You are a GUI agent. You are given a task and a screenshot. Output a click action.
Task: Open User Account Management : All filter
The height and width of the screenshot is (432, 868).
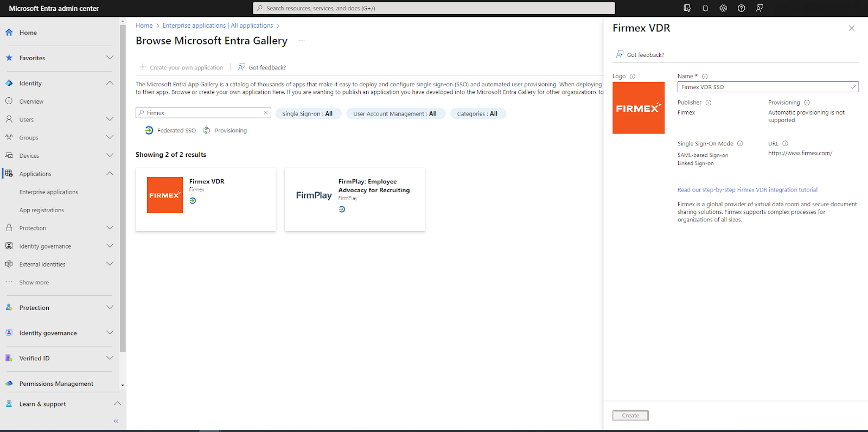coord(395,113)
